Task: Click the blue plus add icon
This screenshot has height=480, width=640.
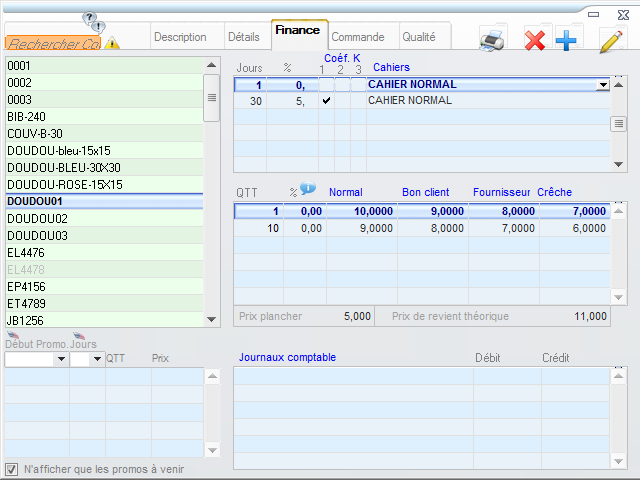Action: 566,40
